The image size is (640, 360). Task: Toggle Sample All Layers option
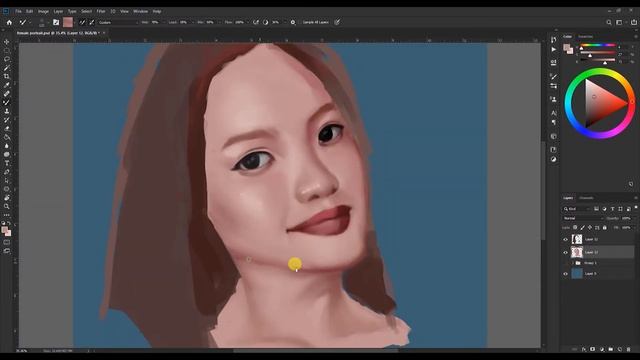click(316, 22)
